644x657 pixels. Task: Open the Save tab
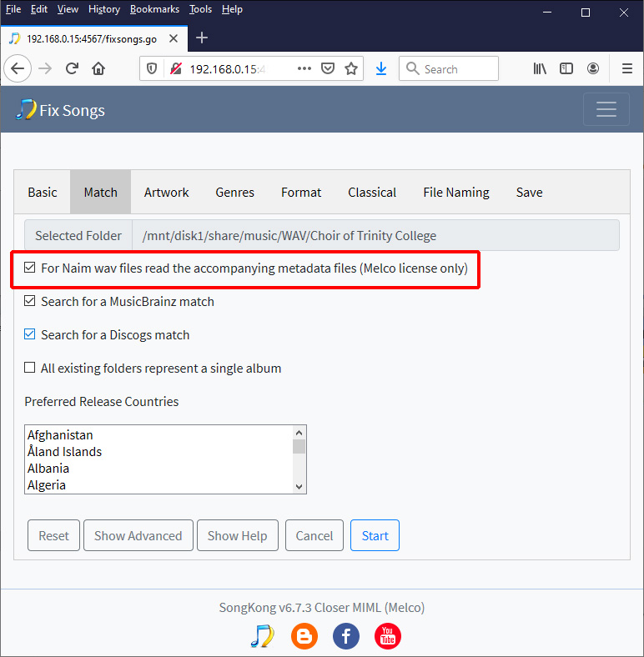529,193
